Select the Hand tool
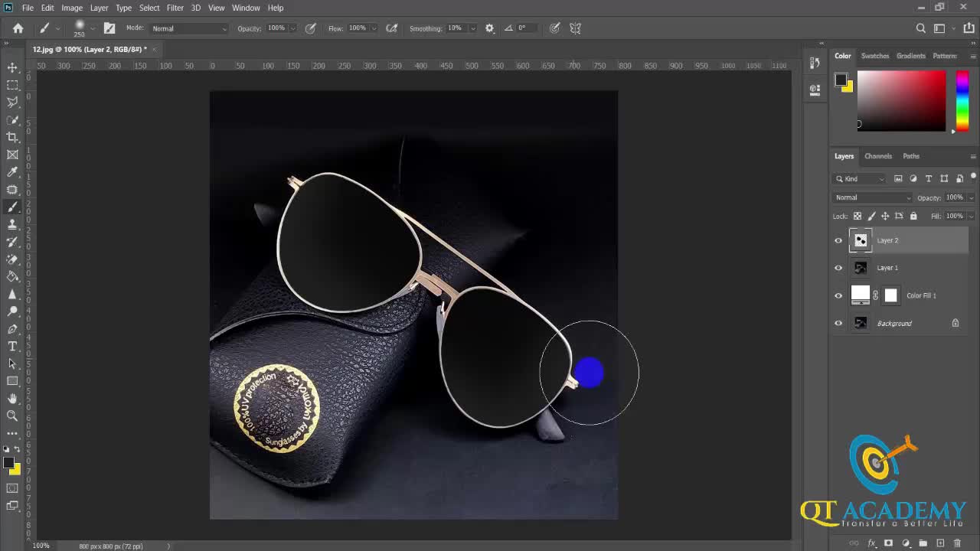The height and width of the screenshot is (551, 980). point(12,399)
